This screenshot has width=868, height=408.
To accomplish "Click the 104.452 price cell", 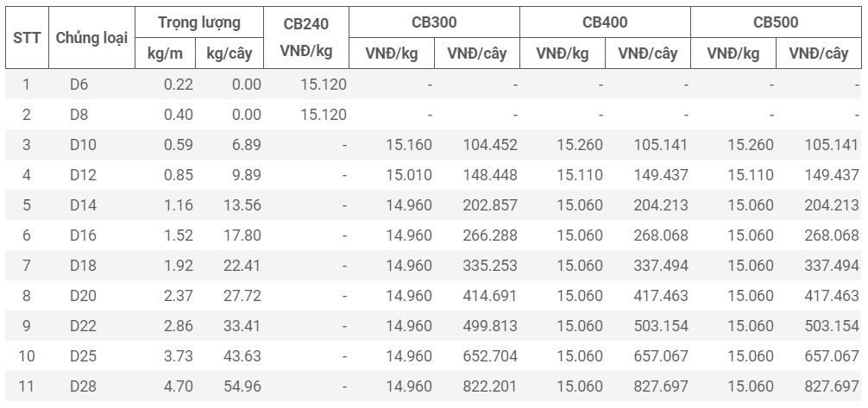I will (x=490, y=145).
